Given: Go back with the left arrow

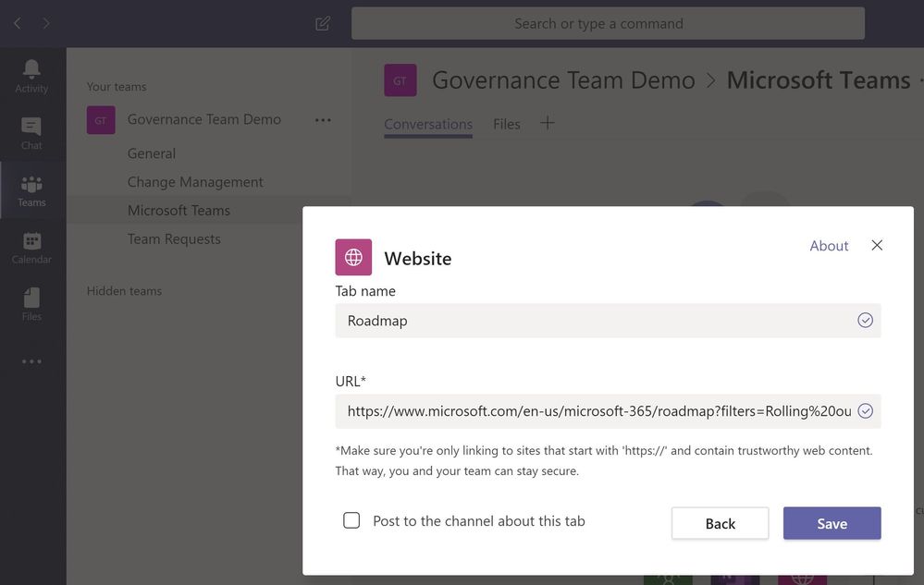Looking at the screenshot, I should [18, 23].
